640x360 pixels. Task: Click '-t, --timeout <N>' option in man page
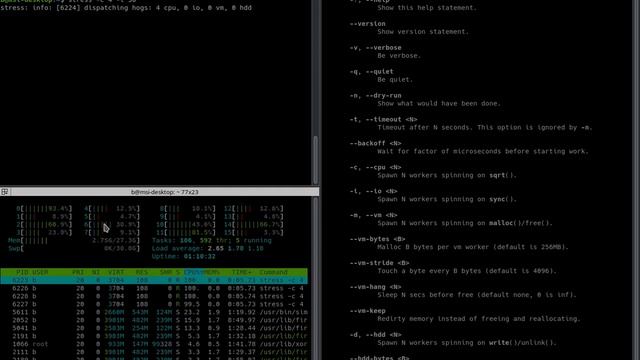pyautogui.click(x=383, y=120)
